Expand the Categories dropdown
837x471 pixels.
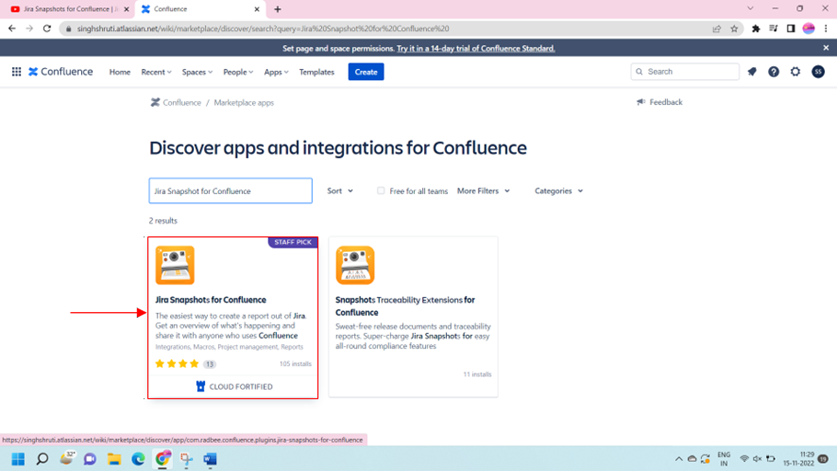point(558,191)
